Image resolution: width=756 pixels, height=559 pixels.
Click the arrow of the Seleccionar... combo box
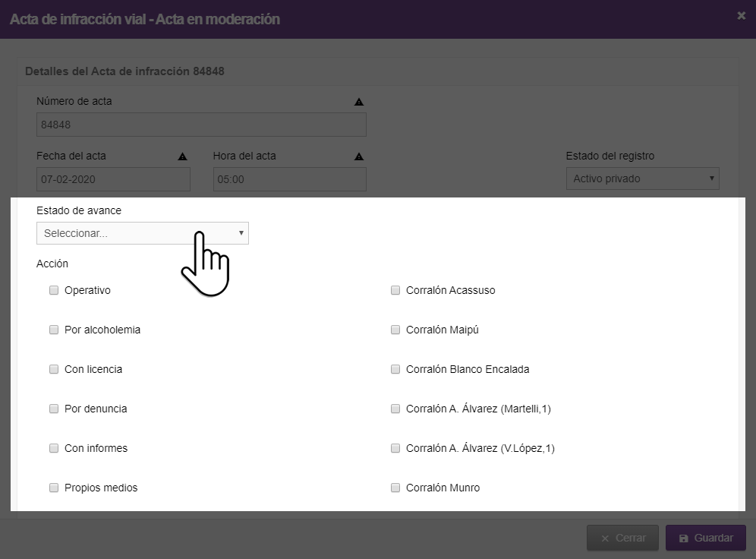pos(241,233)
